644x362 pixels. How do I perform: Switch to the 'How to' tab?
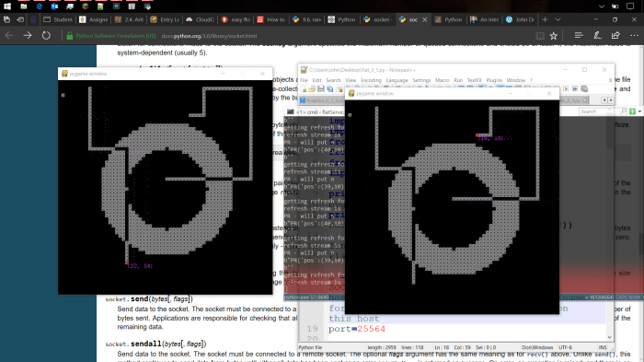tap(271, 19)
